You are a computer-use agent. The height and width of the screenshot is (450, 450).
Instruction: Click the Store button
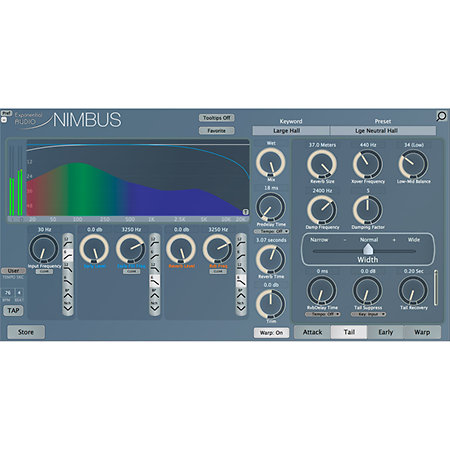(26, 332)
